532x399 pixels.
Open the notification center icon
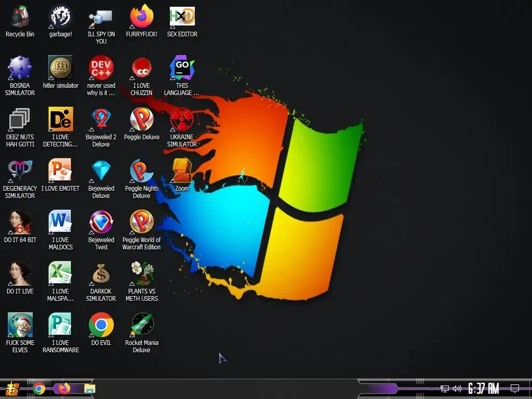click(x=515, y=389)
